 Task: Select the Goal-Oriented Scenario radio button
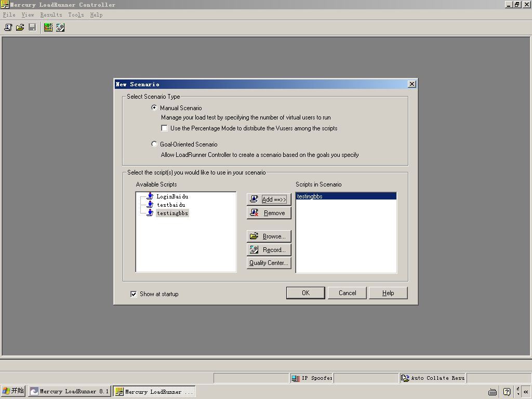click(154, 144)
